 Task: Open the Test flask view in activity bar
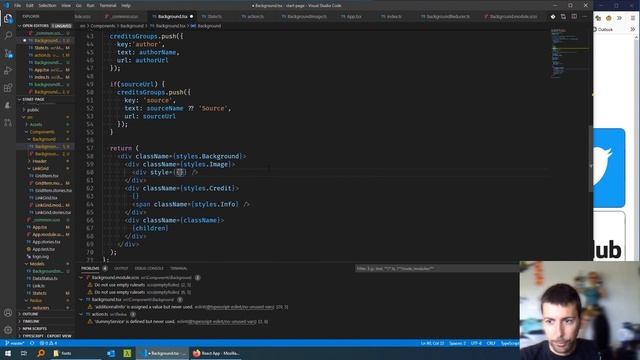pos(8,105)
